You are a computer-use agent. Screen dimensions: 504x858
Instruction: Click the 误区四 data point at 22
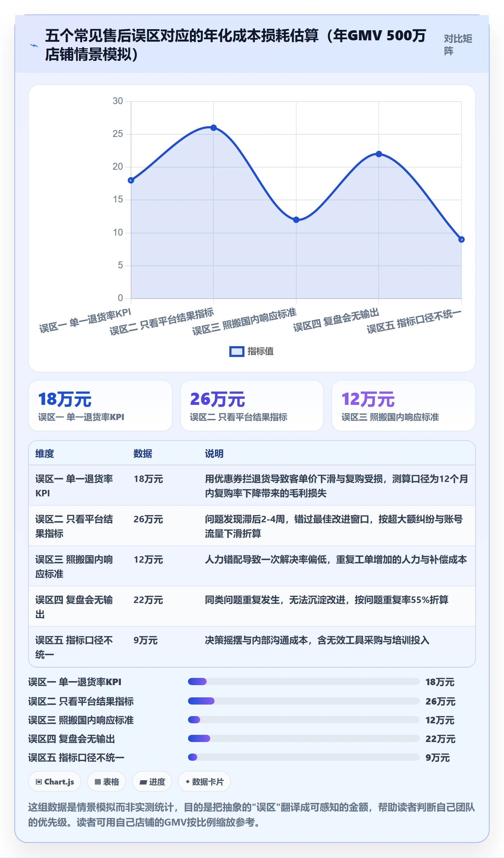[379, 154]
